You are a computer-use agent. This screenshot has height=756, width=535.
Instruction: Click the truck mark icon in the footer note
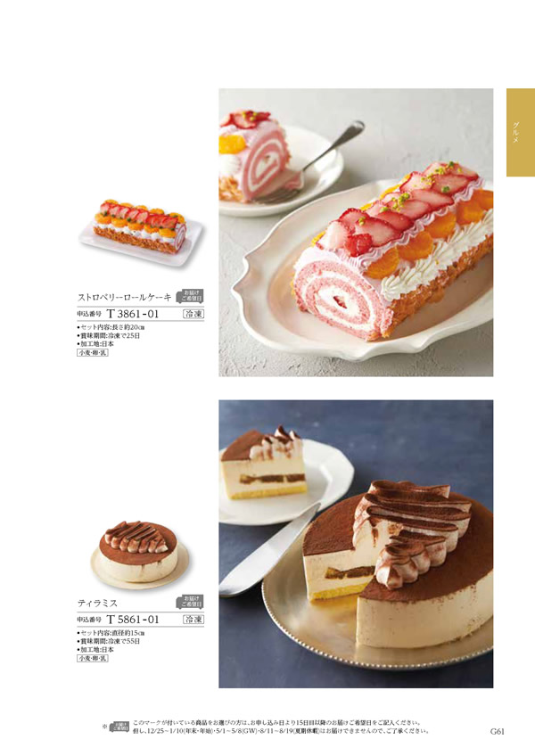click(119, 727)
